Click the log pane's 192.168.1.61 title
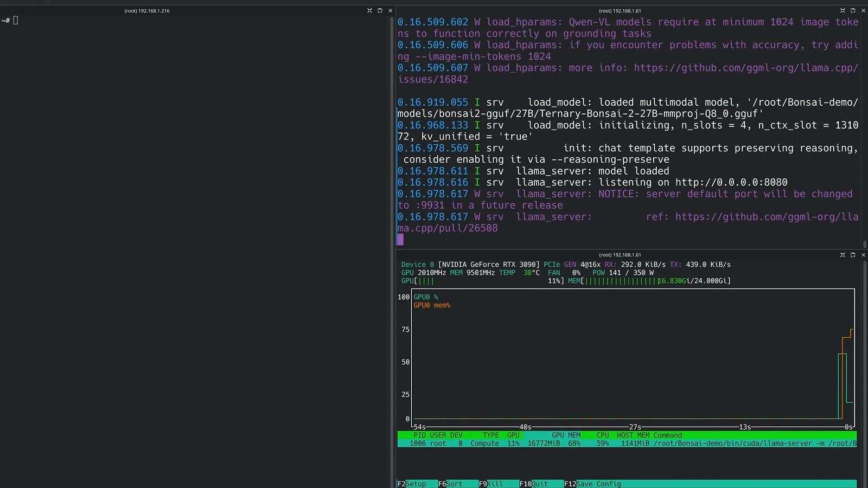Screen dimensions: 868x488 click(x=620, y=11)
